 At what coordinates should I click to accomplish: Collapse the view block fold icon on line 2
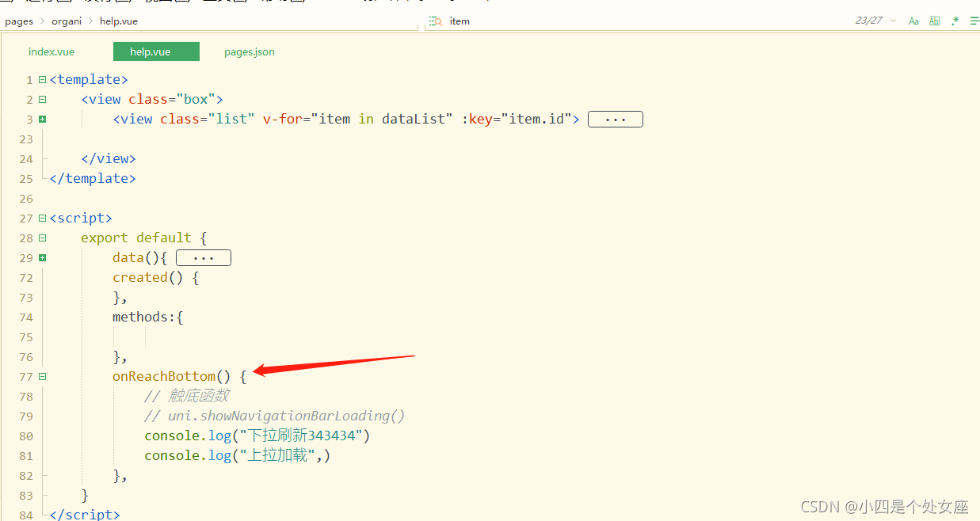pos(42,99)
